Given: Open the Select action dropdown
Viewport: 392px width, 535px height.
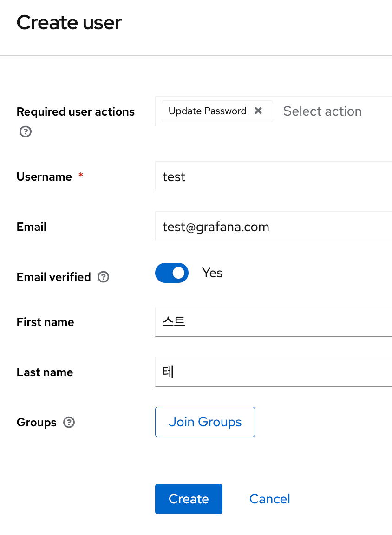Looking at the screenshot, I should [x=322, y=111].
